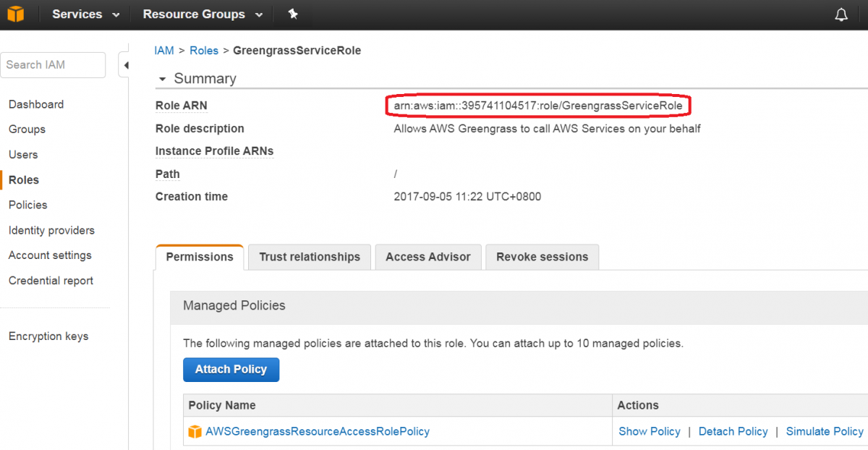Open the Services navigation menu
Screen dimensions: 868x450
[x=79, y=14]
